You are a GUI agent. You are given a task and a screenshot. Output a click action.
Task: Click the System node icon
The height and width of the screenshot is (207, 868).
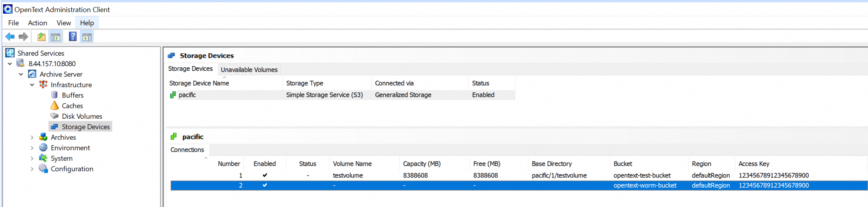click(43, 158)
